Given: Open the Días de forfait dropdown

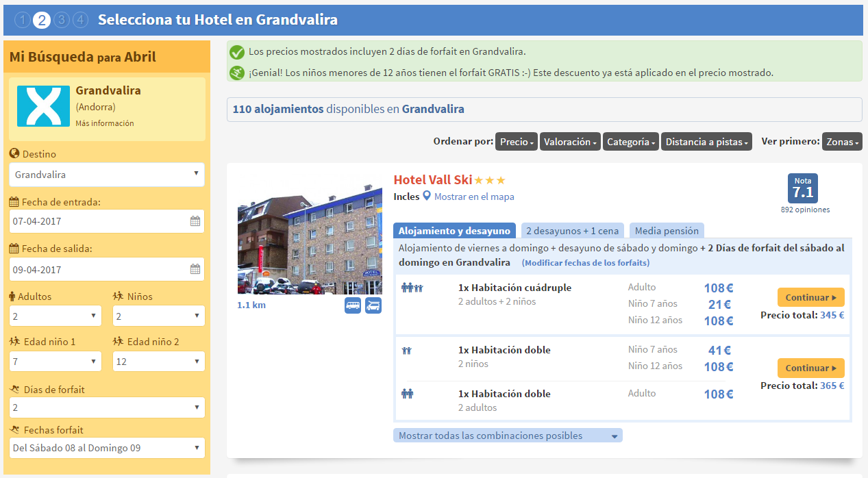Looking at the screenshot, I should [107, 407].
